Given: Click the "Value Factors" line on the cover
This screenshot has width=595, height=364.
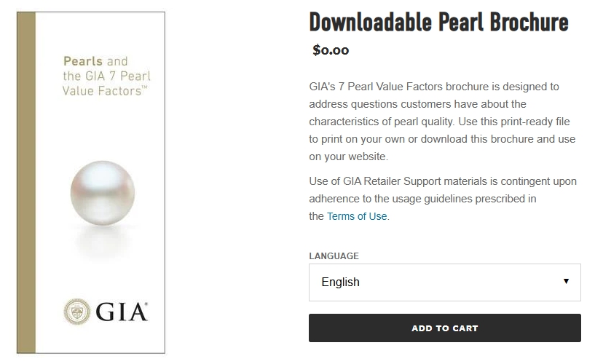Looking at the screenshot, I should pos(104,91).
